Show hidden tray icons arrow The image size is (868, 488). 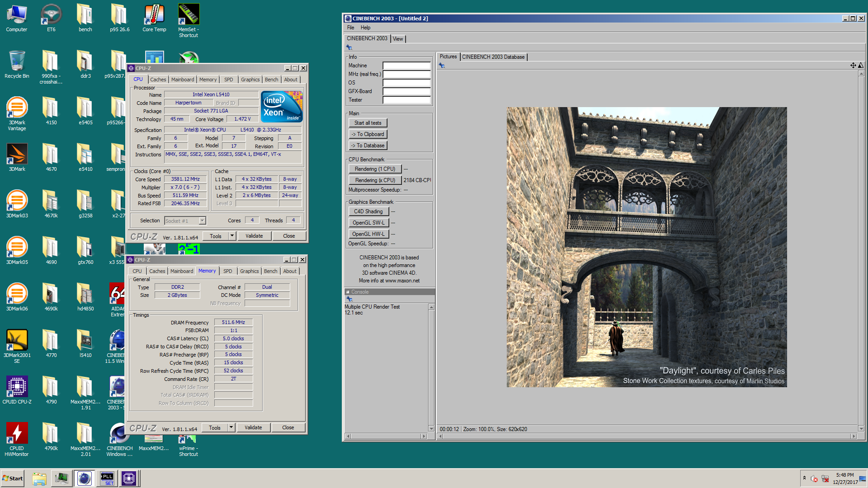click(804, 478)
